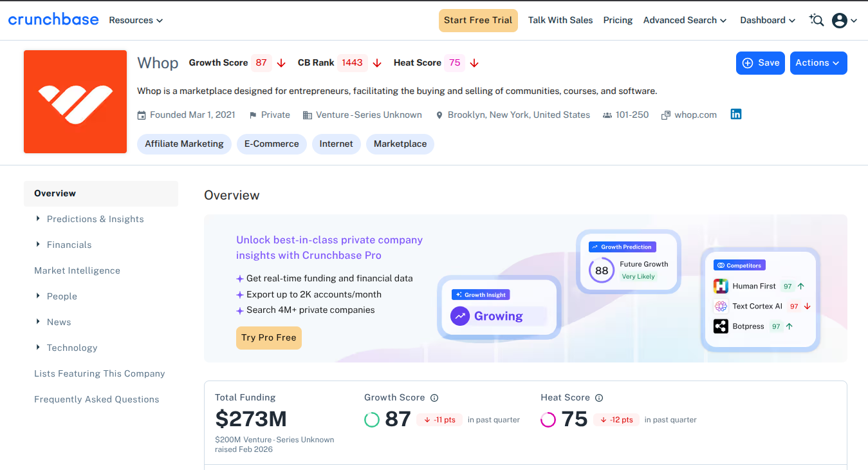
Task: Visit the whop.com website link
Action: [696, 115]
